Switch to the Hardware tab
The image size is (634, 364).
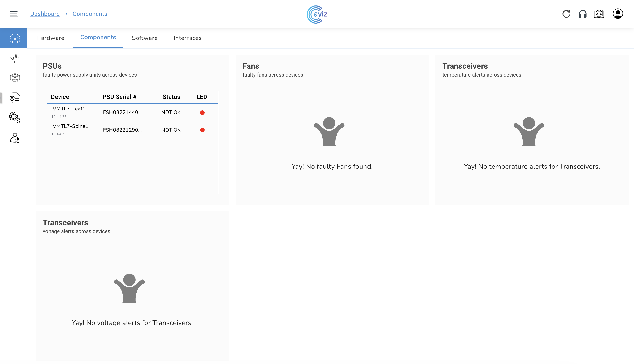50,38
